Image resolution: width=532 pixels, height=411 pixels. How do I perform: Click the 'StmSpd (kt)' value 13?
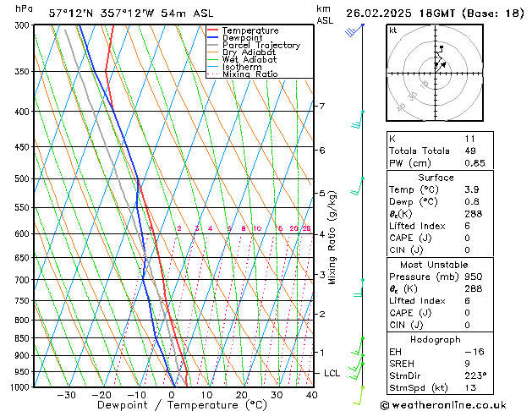470,388
